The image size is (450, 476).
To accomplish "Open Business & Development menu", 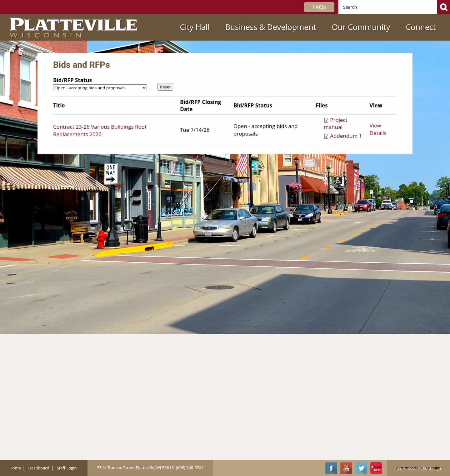I will pos(271,27).
